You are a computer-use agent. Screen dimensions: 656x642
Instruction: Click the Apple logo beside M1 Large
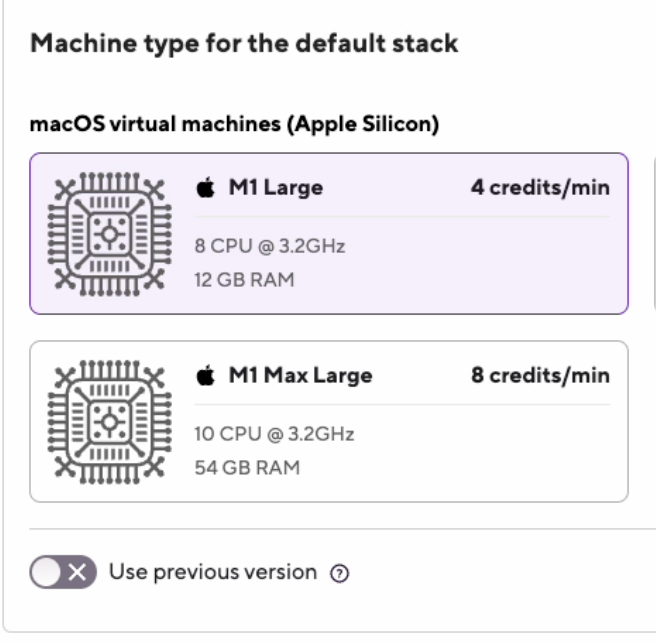tap(205, 188)
